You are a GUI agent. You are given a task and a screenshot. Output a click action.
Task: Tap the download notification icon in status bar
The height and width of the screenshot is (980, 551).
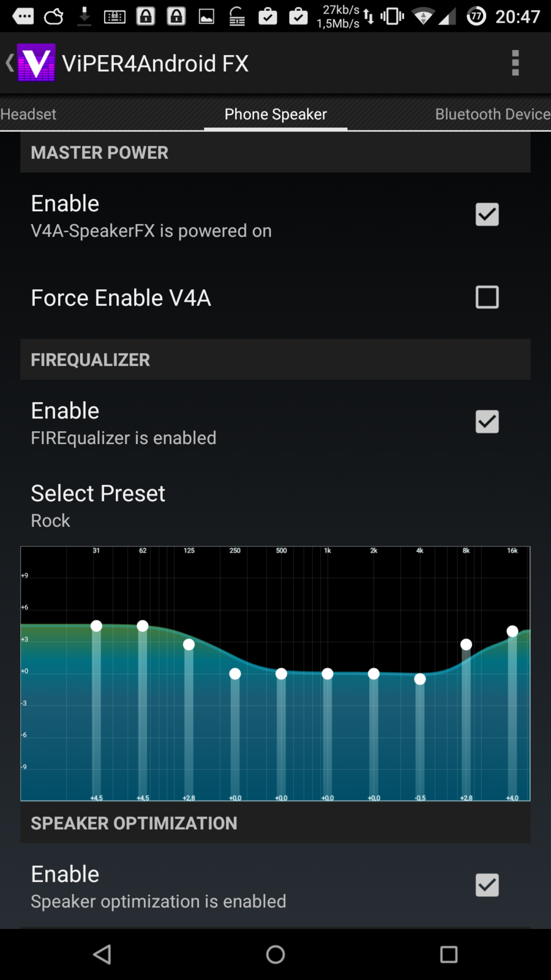tap(84, 17)
